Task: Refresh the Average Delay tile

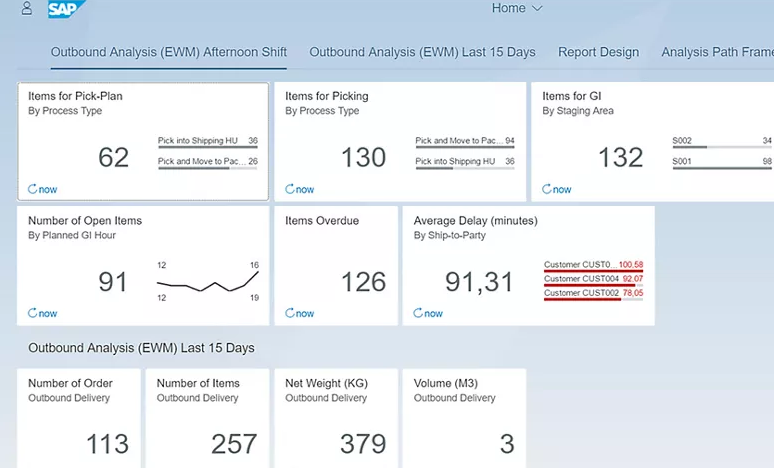Action: (x=428, y=313)
